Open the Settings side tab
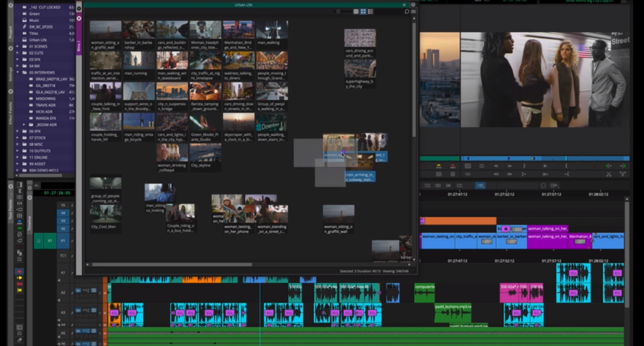 point(11,74)
